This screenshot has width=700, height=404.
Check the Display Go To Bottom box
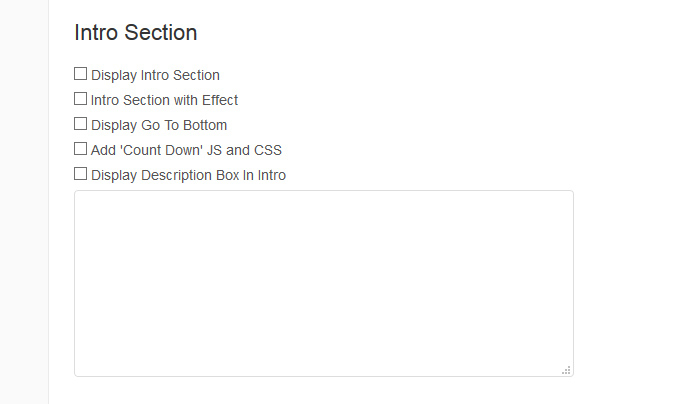[80, 124]
